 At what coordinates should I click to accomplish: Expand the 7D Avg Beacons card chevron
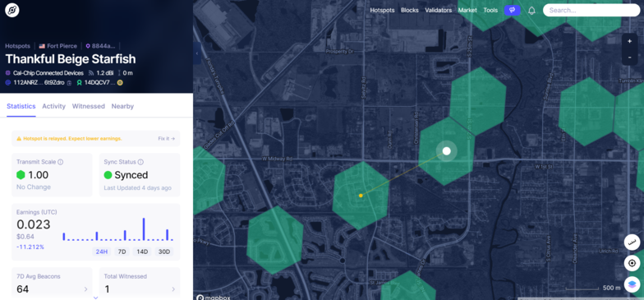coord(85,289)
